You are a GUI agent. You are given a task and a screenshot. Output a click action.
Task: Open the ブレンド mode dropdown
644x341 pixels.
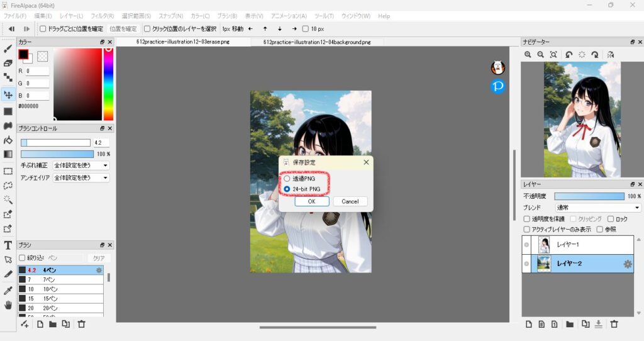tap(598, 208)
